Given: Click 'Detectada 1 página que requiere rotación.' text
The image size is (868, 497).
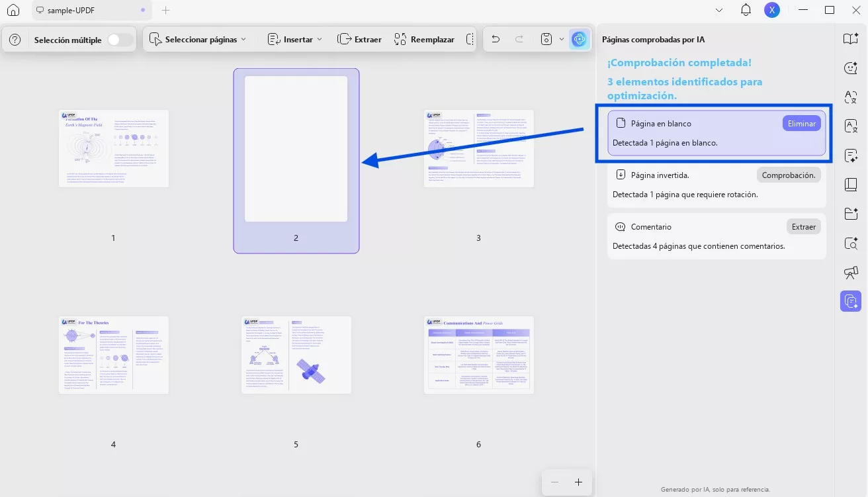Looking at the screenshot, I should pos(685,195).
